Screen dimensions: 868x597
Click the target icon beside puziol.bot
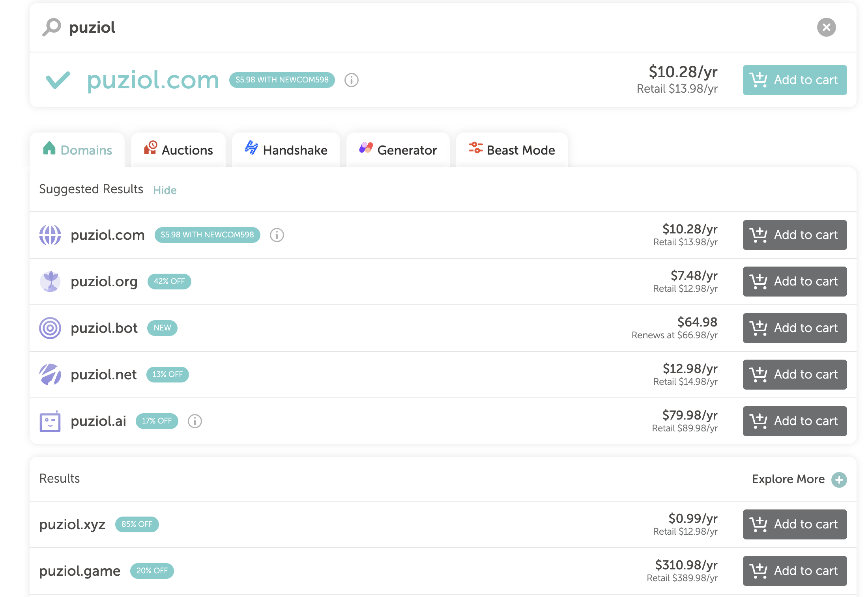pos(50,328)
